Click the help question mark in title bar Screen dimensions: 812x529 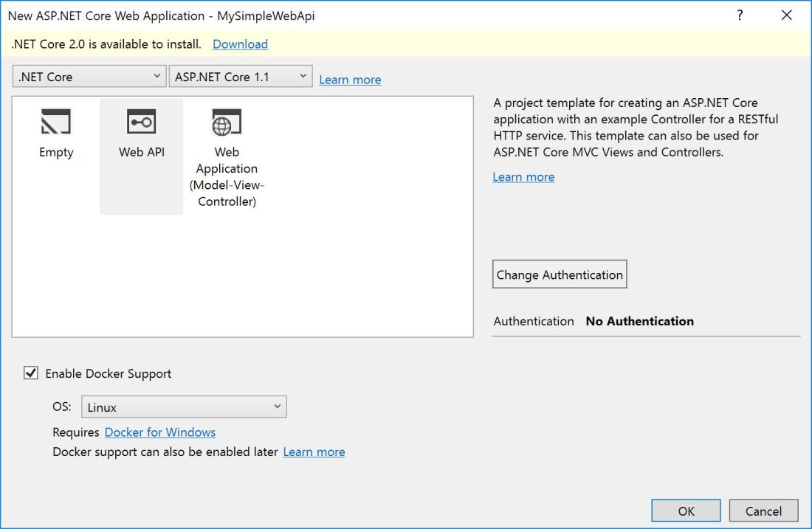coord(740,15)
